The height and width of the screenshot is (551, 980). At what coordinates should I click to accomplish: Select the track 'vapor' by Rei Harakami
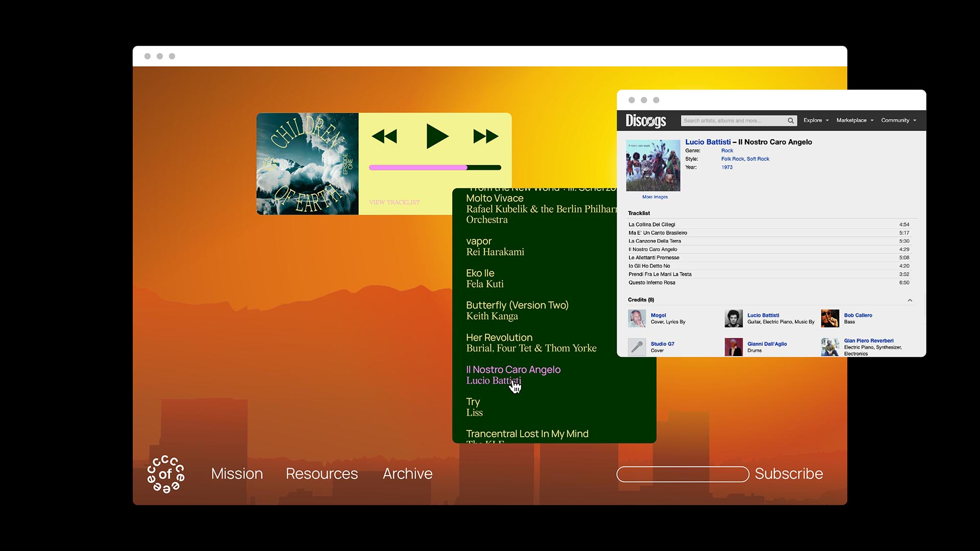point(495,246)
